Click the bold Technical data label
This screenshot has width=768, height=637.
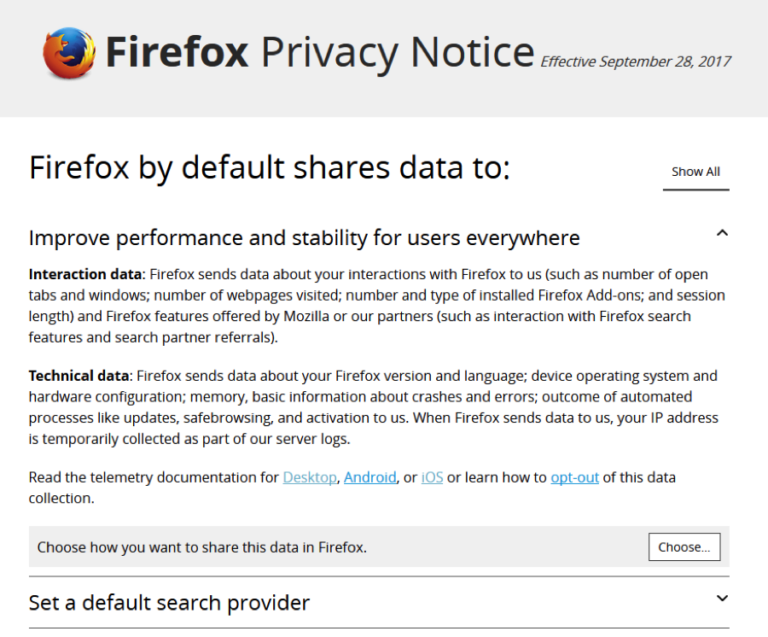[x=79, y=376]
